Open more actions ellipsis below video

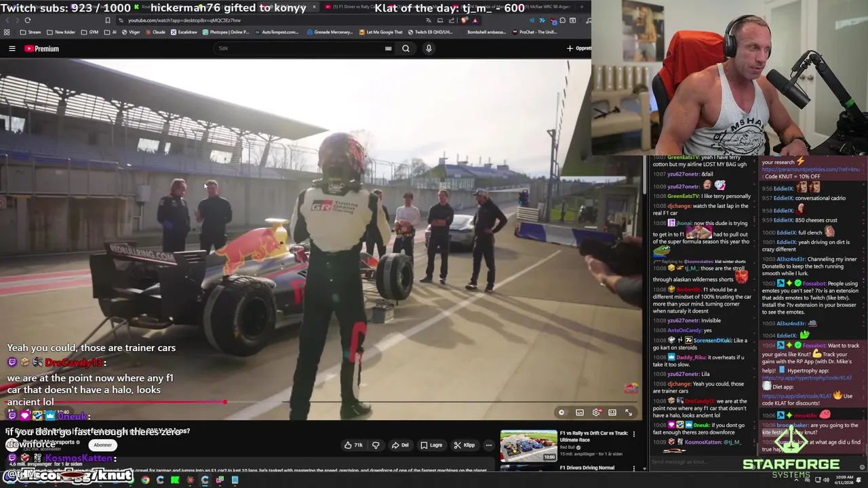(x=488, y=445)
